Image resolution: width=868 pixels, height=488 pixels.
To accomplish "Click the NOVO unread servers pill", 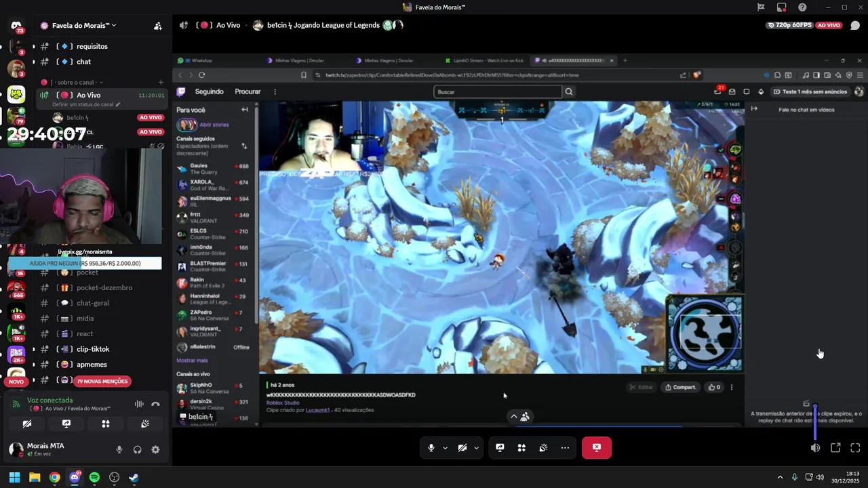I will point(16,382).
